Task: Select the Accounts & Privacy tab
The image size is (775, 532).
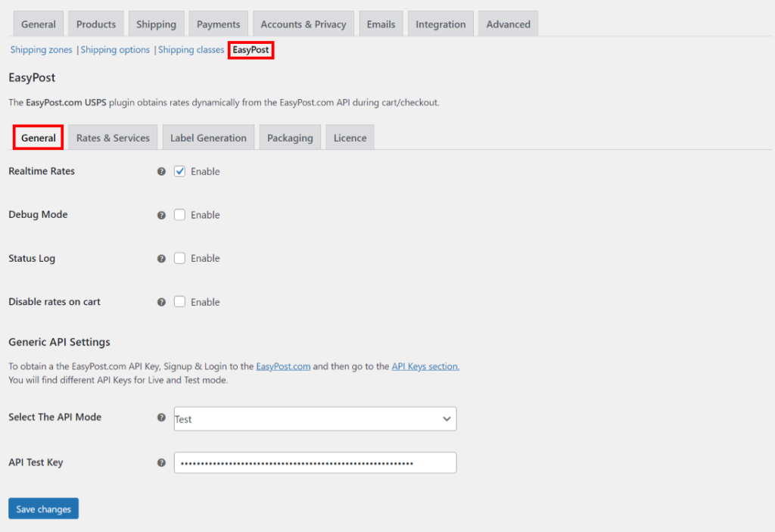Action: (x=303, y=24)
